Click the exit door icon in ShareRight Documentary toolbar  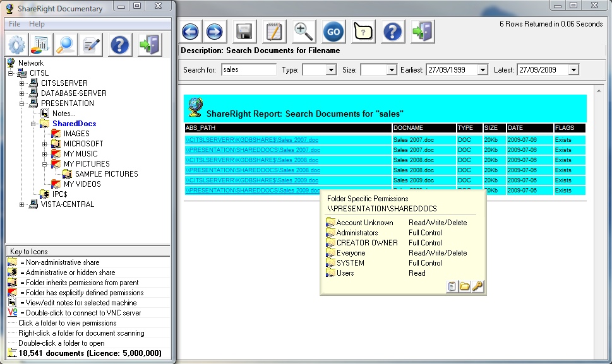150,45
